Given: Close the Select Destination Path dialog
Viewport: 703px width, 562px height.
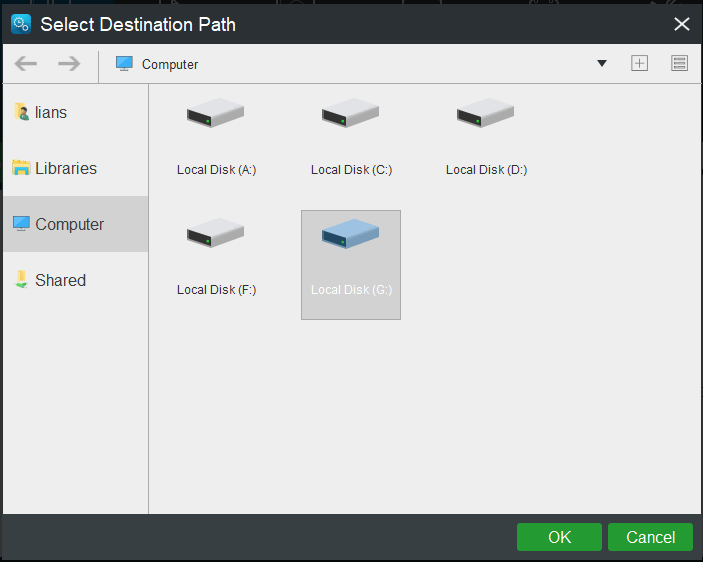Looking at the screenshot, I should tap(681, 24).
